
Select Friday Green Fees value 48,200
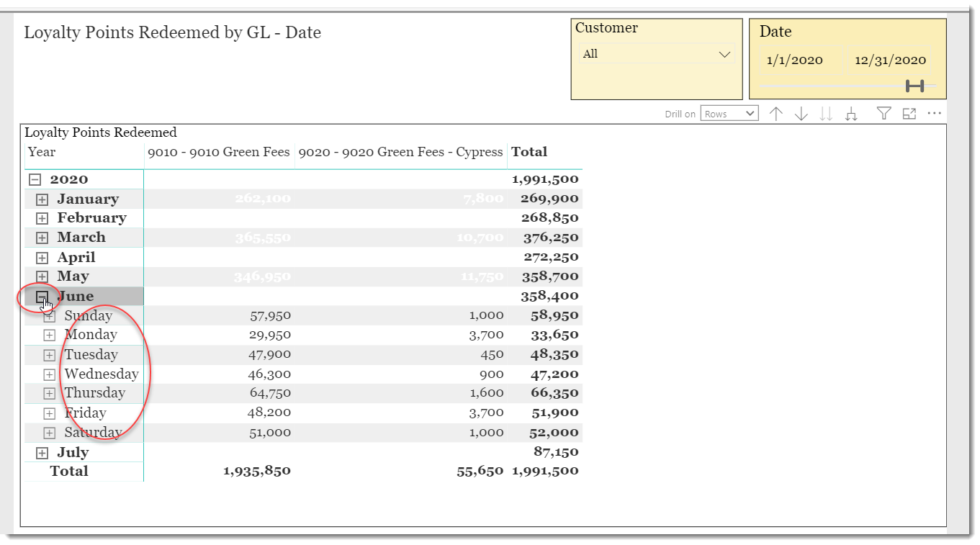coord(271,413)
